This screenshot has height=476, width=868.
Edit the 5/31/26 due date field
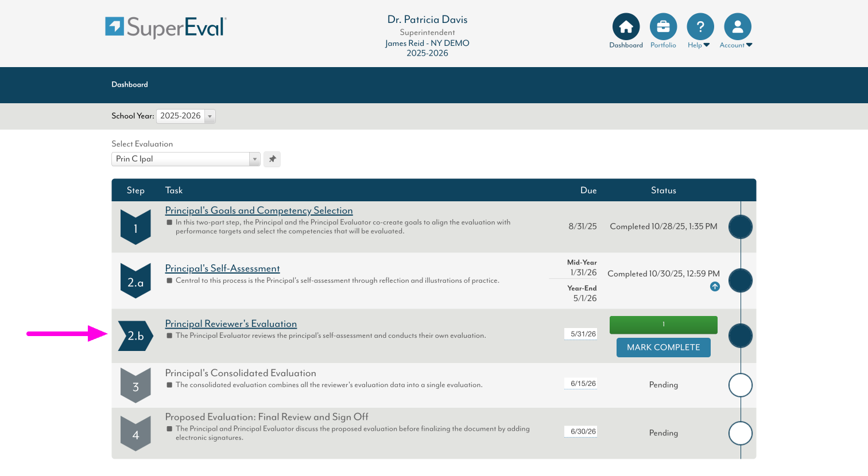pos(580,334)
